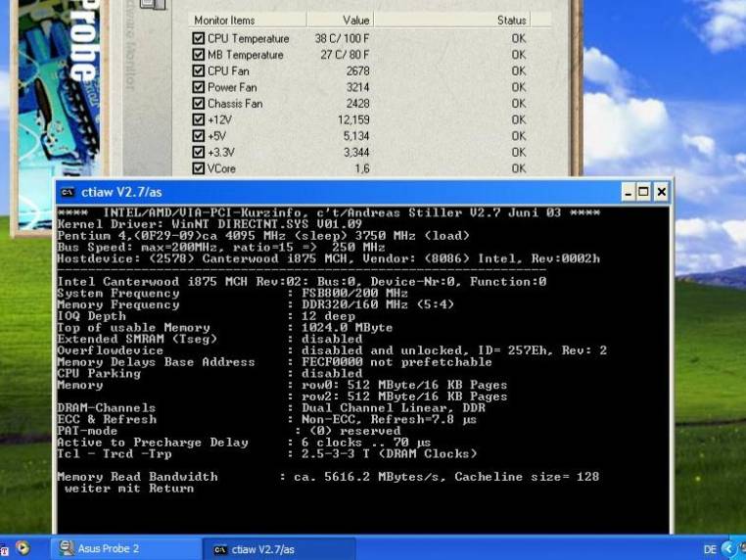The height and width of the screenshot is (560, 746).
Task: Click the Value column header
Action: tap(340, 20)
